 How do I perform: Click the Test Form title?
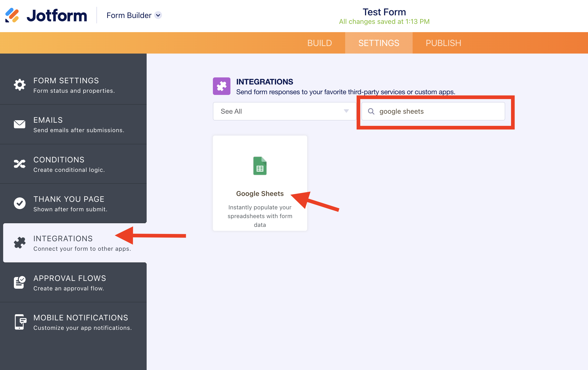click(x=384, y=12)
